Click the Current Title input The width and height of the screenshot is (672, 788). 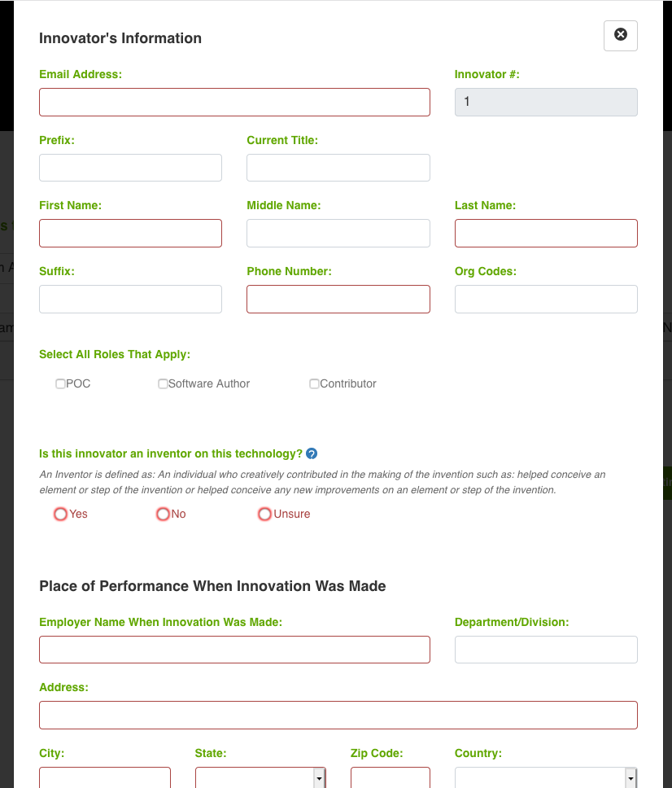tap(338, 168)
